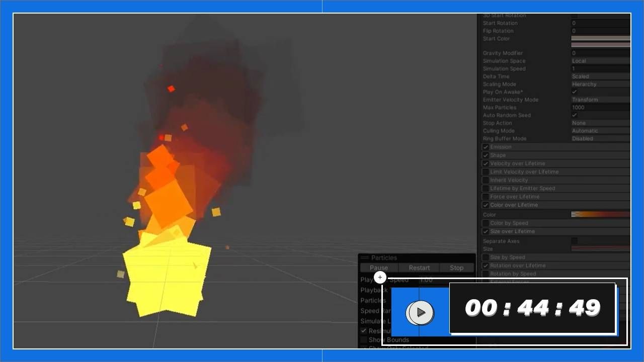The width and height of the screenshot is (644, 362).
Task: Open the Scaling Mode dropdown
Action: tap(601, 84)
